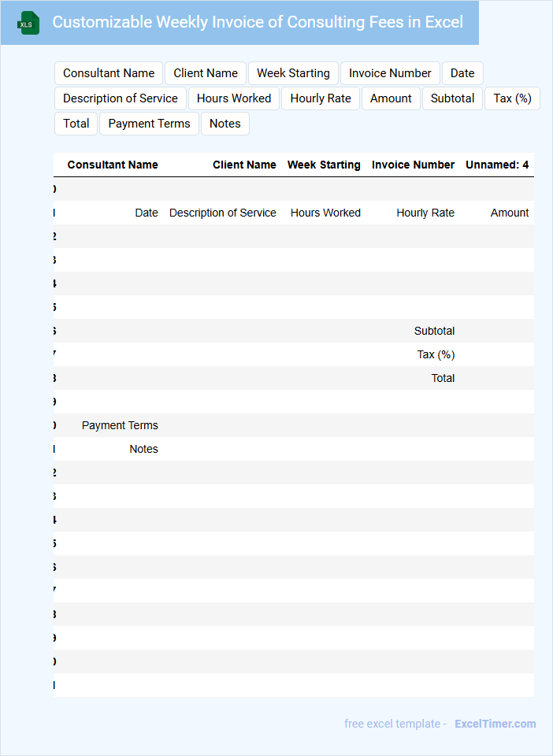This screenshot has height=756, width=553.
Task: Select the Client Name tag
Action: pos(206,73)
